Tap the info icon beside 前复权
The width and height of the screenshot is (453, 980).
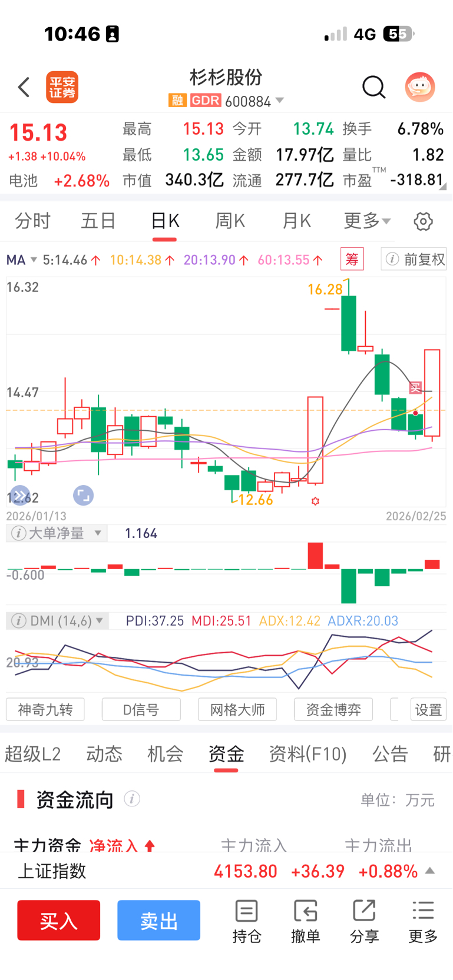pyautogui.click(x=392, y=259)
